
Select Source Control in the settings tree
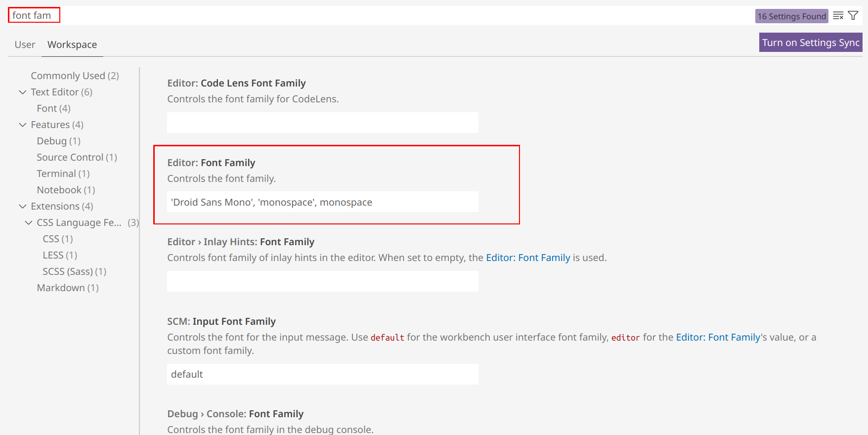point(77,157)
